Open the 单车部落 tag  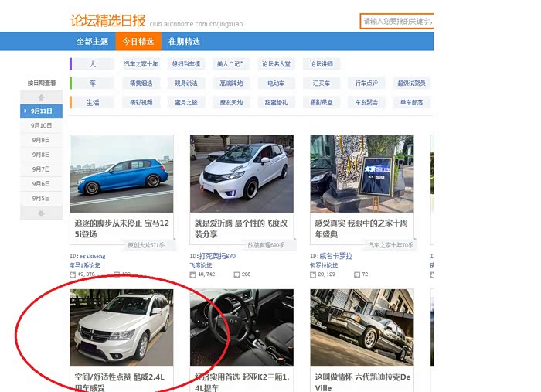411,103
